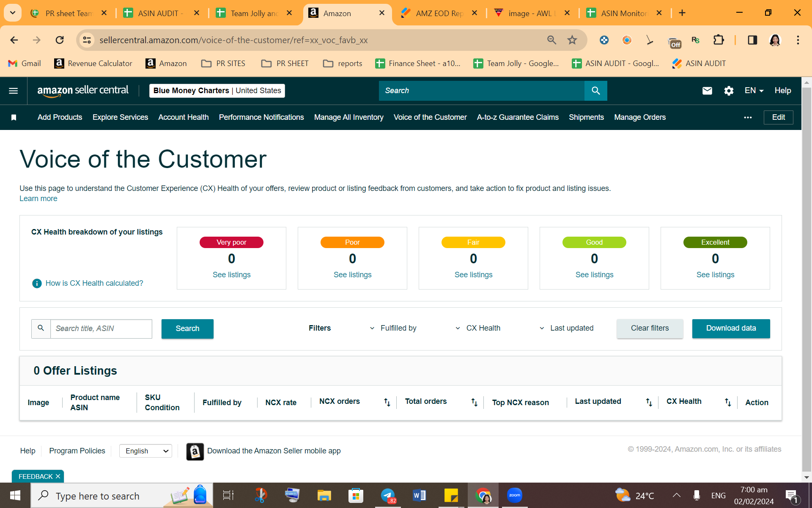Click Blue Money Charters account switcher
Viewport: 812px width, 508px height.
(217, 91)
